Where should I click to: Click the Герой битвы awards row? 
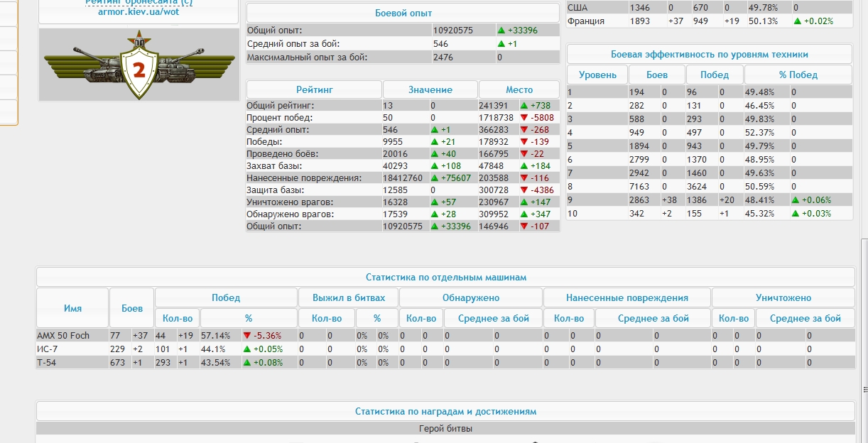(445, 429)
